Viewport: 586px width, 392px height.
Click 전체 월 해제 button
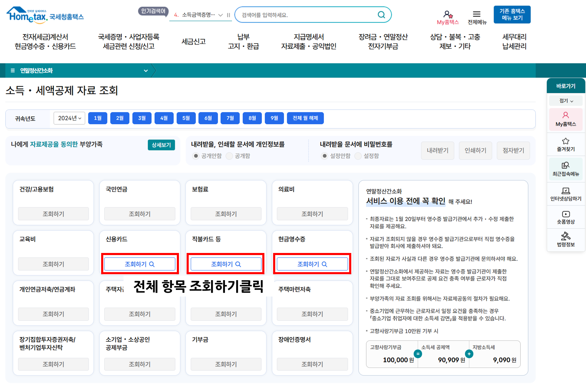click(x=305, y=118)
